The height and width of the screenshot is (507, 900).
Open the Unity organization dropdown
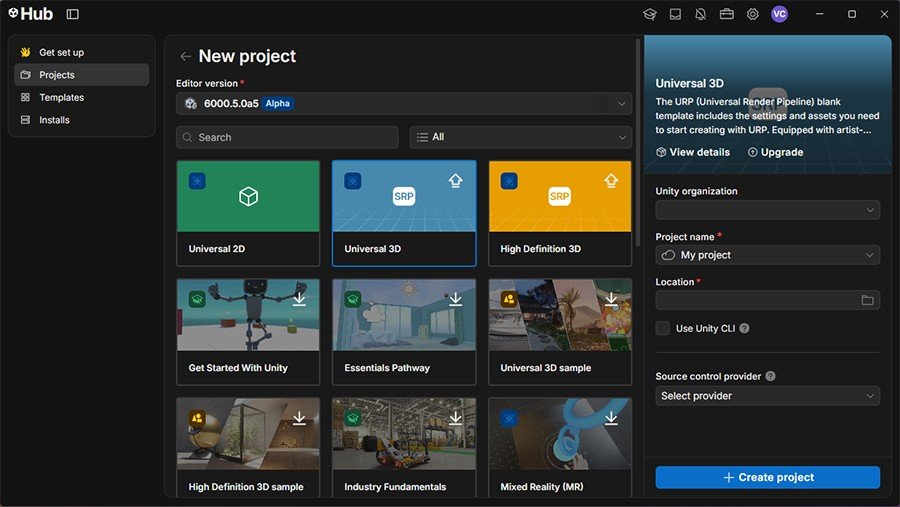tap(767, 210)
